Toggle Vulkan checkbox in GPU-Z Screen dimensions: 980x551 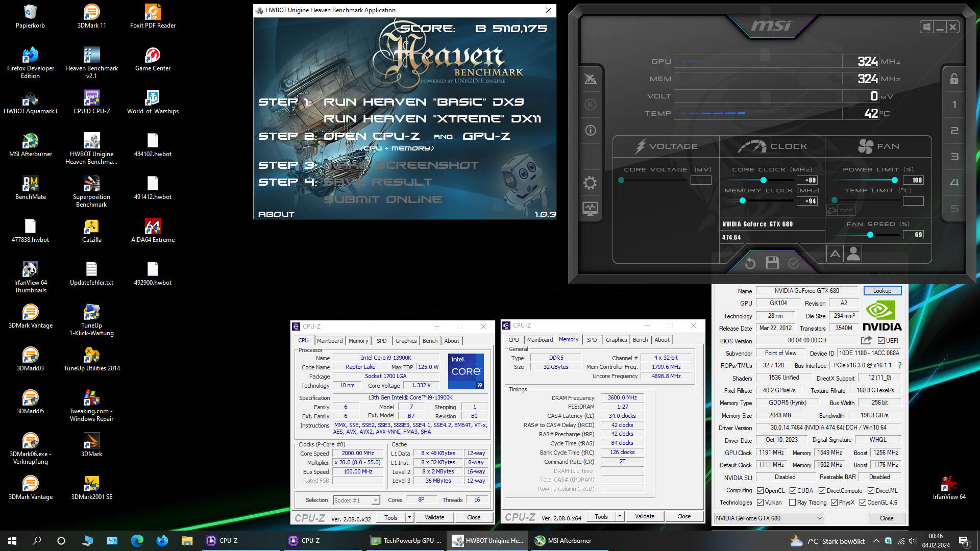pos(760,502)
